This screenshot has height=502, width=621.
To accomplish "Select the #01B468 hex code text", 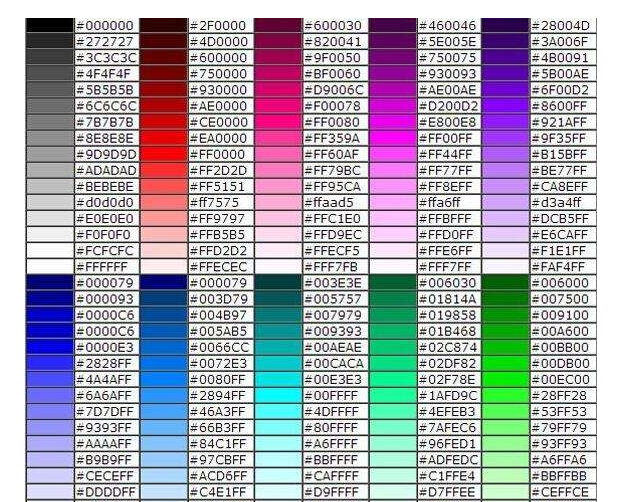I will tap(447, 331).
